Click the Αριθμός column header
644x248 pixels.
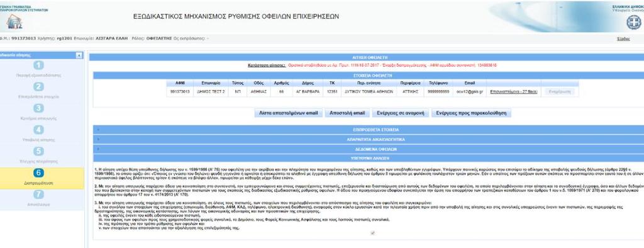point(281,83)
